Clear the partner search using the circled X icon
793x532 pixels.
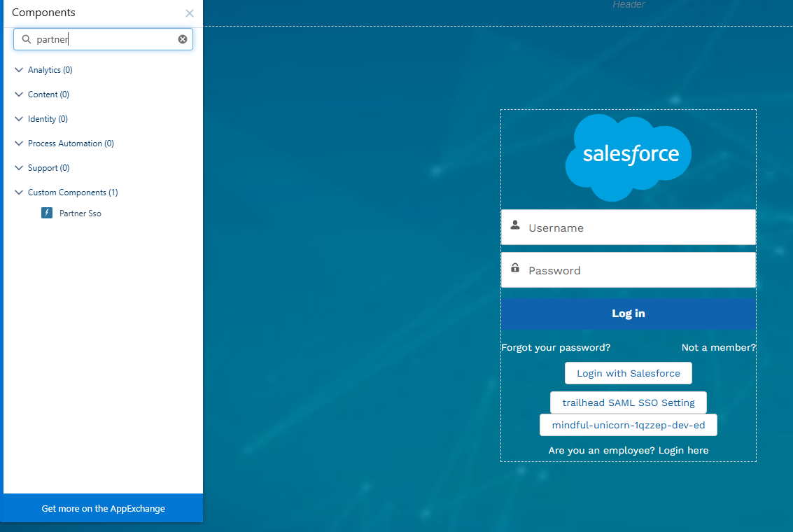point(183,38)
